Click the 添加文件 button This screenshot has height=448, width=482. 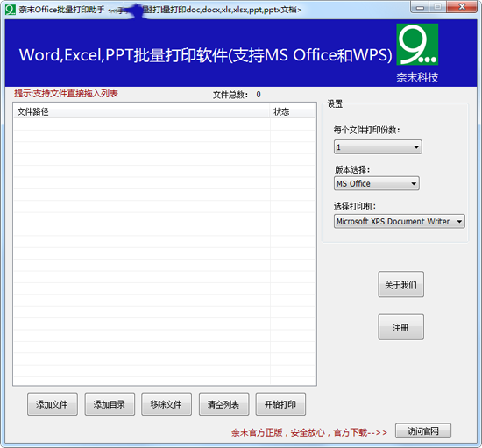[x=53, y=404]
